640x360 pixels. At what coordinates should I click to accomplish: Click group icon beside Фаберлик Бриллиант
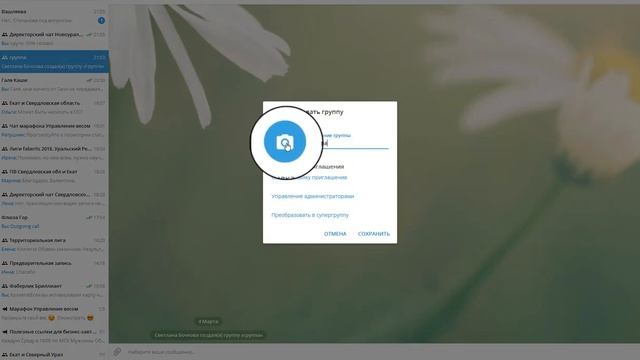tap(4, 286)
